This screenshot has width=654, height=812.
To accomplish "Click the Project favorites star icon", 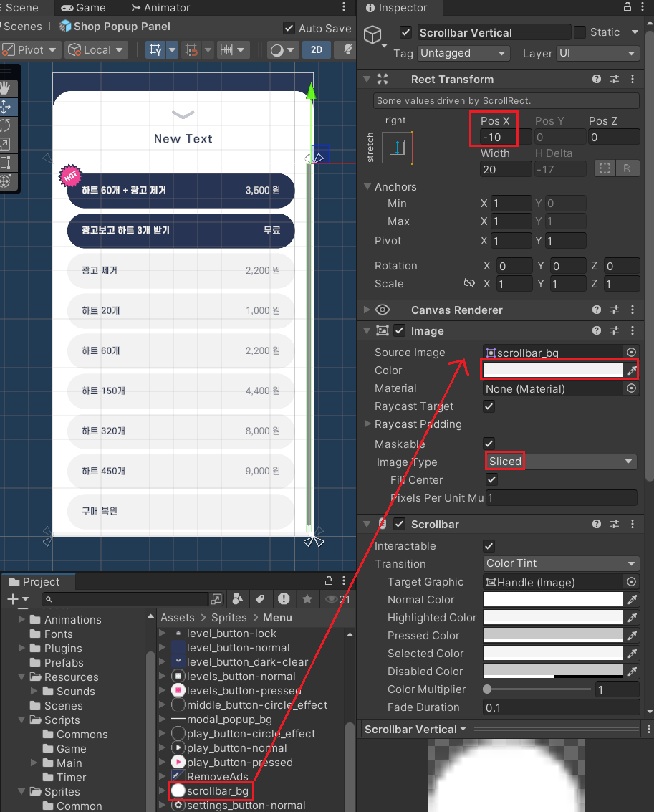I will click(307, 598).
